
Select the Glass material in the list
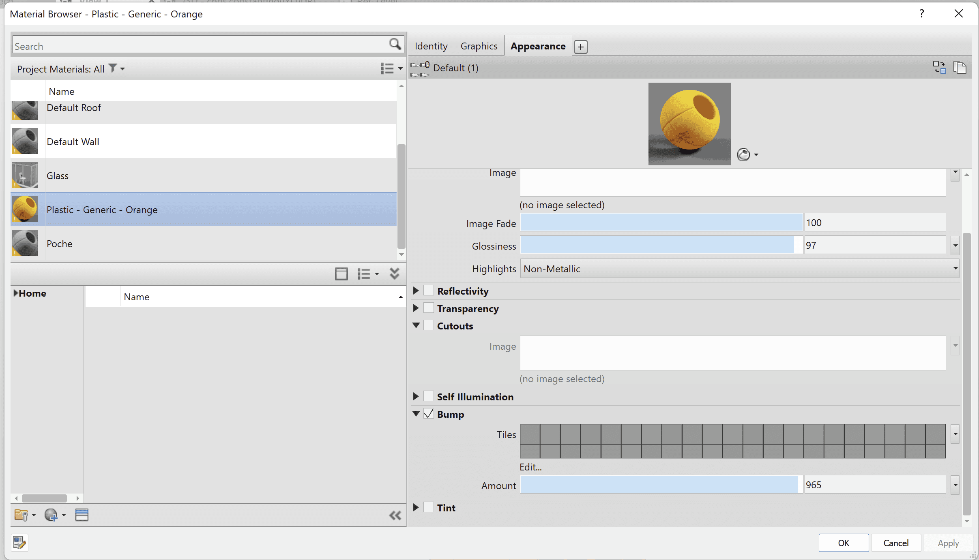coord(162,175)
